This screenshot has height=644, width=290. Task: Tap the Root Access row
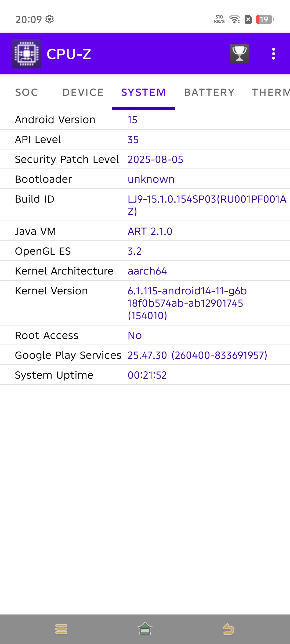point(145,335)
